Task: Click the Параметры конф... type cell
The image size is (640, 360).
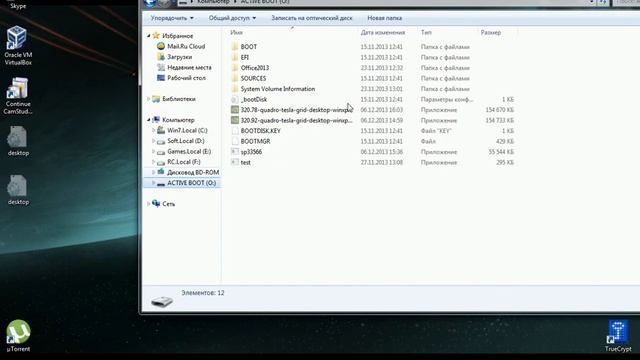Action: click(x=447, y=99)
